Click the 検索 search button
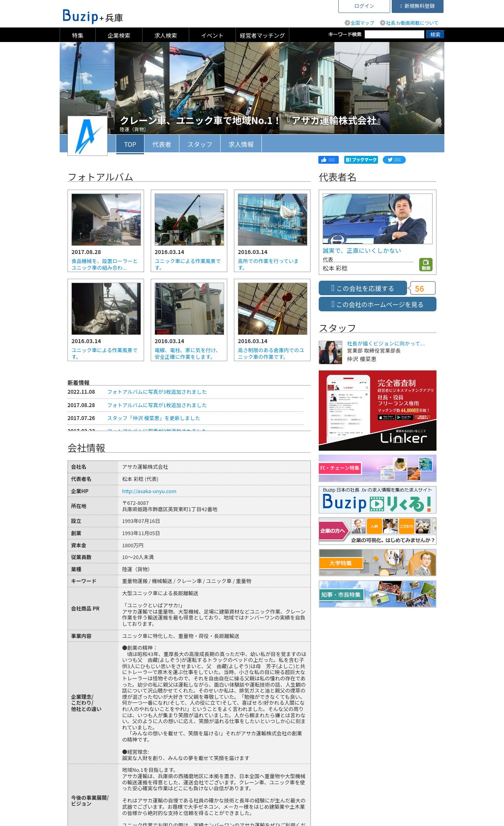 435,35
